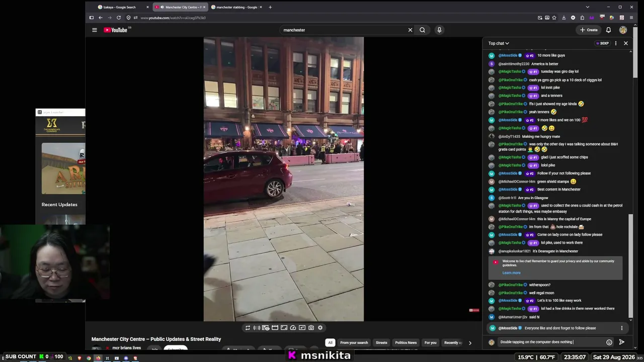Viewport: 644px width, 362px height.
Task: Open the YouTube guide hamburger menu
Action: pyautogui.click(x=94, y=30)
